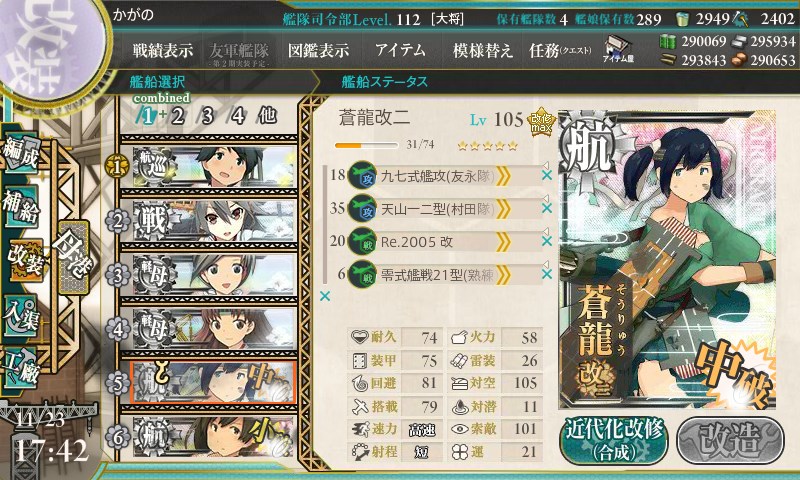Viewport: 800px width, 480px height.
Task: Expand the 零式艦戦21型(熟練) slot arrows
Action: click(503, 274)
